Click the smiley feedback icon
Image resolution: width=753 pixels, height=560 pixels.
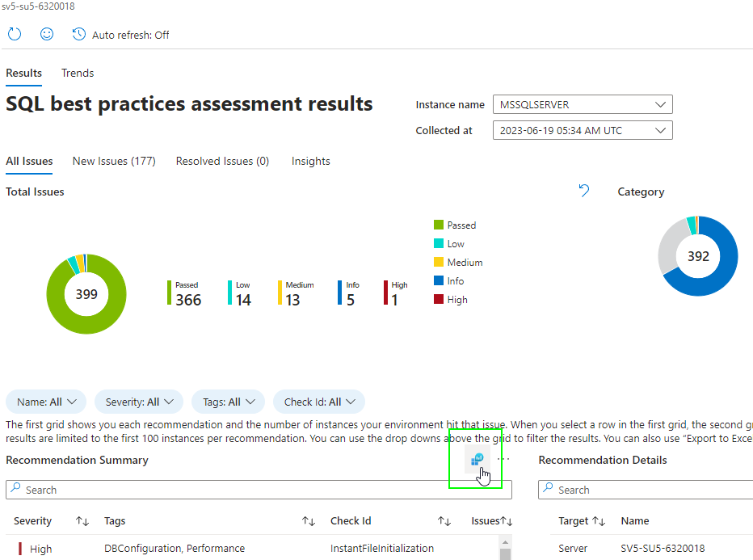[47, 34]
